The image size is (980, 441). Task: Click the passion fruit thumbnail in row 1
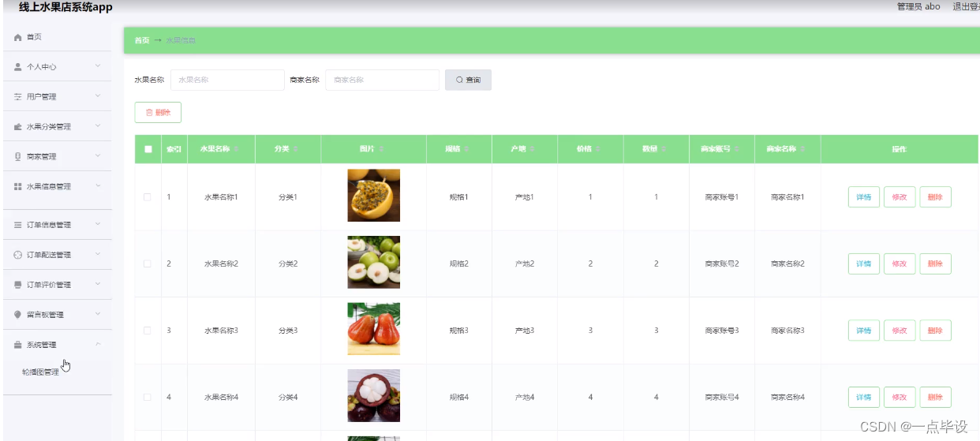[374, 196]
